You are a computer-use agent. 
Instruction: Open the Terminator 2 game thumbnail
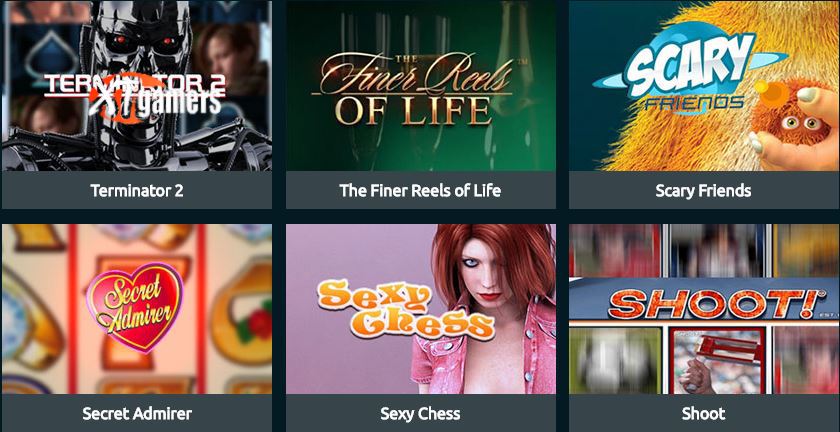pos(137,85)
